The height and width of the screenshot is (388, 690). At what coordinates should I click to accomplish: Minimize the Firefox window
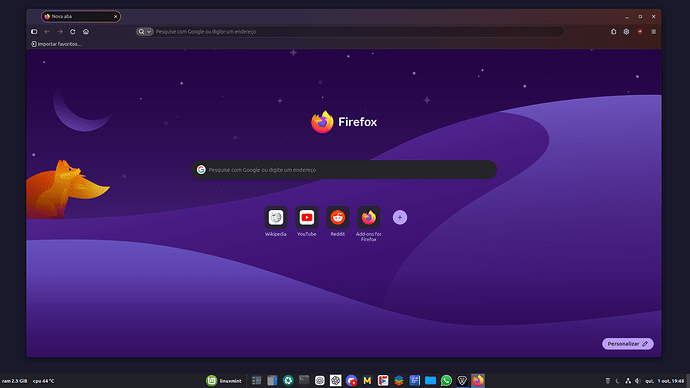[627, 17]
